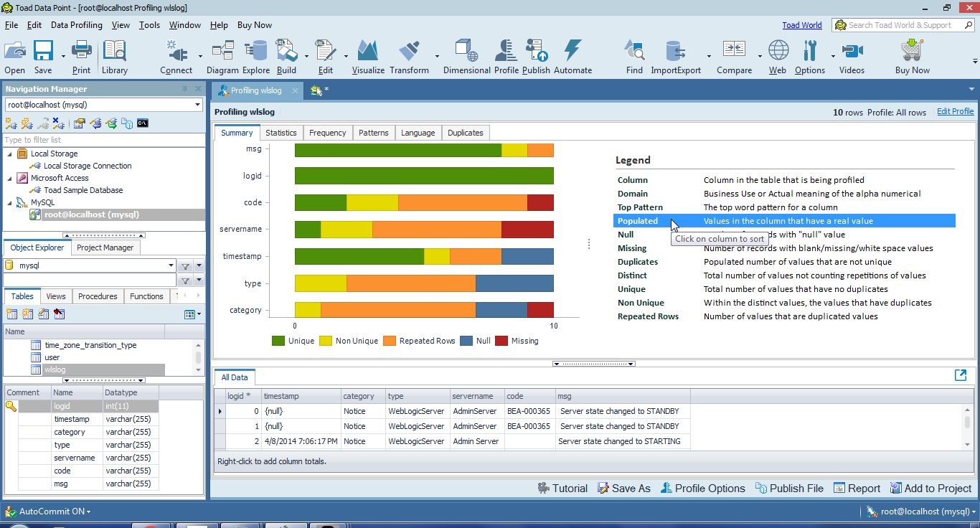Click the Type to filter list field
Screen dimensions: 980x528
(103, 140)
